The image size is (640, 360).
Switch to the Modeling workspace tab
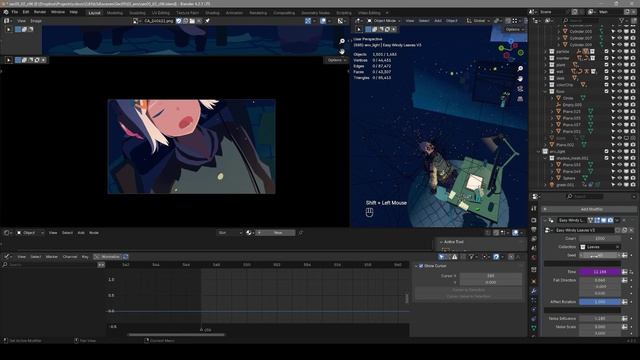pos(115,13)
